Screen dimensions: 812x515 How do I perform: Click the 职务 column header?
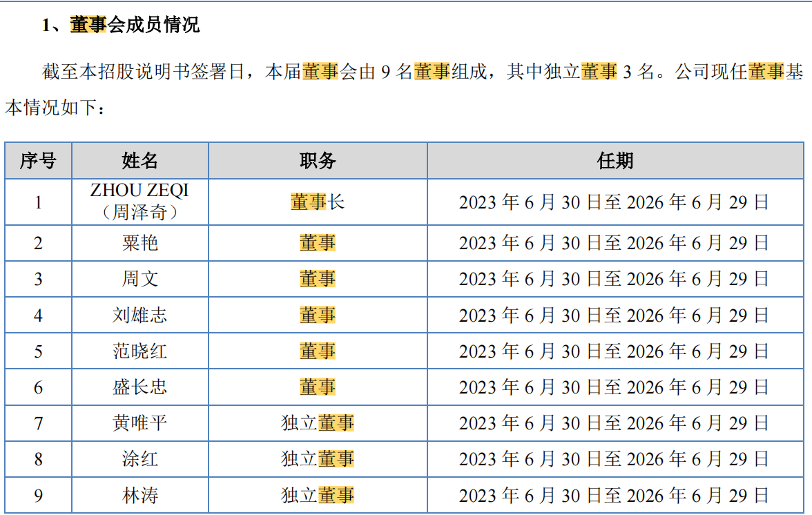[x=318, y=160]
